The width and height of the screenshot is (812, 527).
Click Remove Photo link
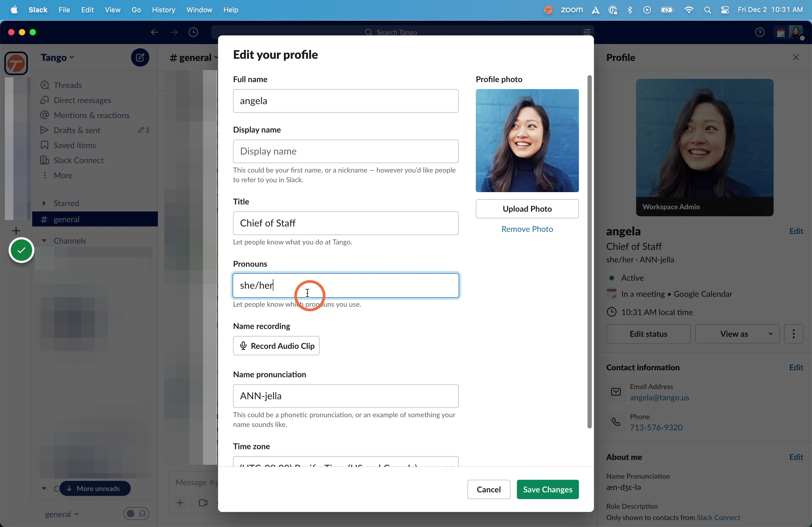click(527, 229)
